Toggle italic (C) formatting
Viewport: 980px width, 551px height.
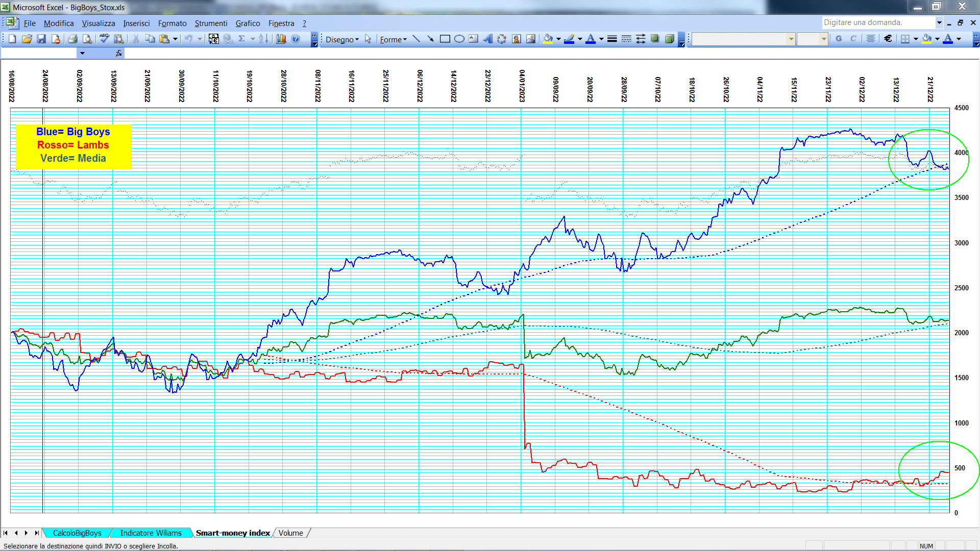click(853, 39)
